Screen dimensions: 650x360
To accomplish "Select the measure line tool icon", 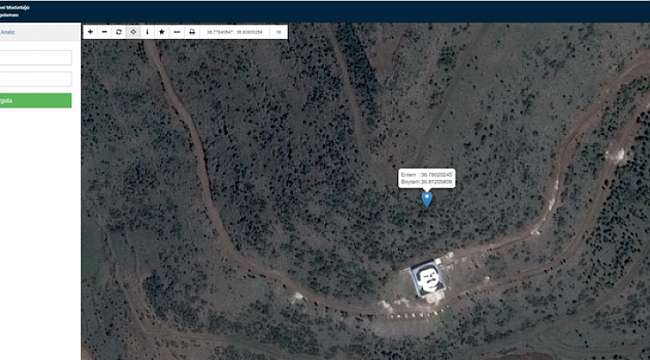I will point(177,32).
